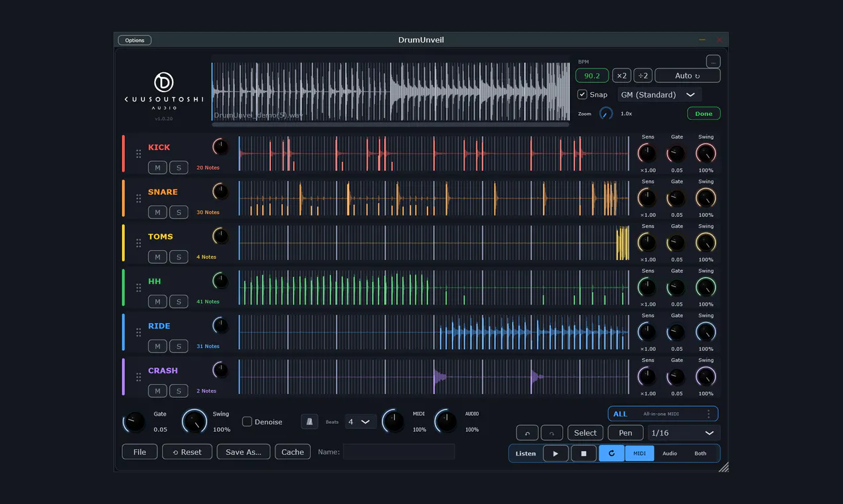Switch Listen mode to Audio
Viewport: 843px width, 504px height.
tap(670, 454)
